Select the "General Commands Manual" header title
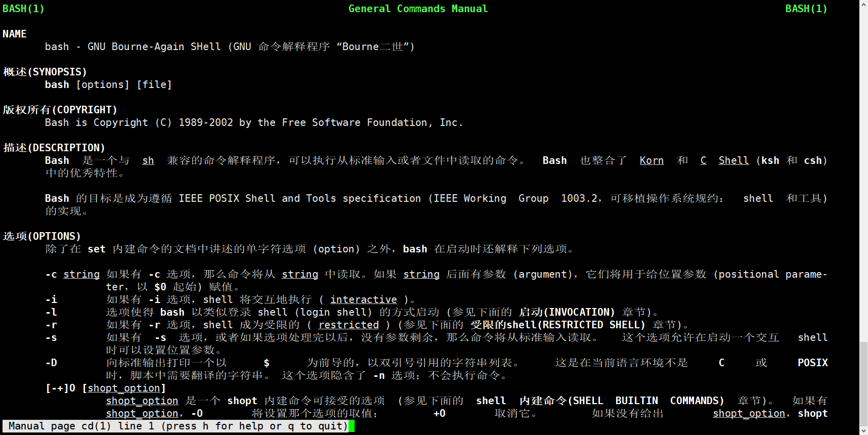This screenshot has height=435, width=868. 418,9
